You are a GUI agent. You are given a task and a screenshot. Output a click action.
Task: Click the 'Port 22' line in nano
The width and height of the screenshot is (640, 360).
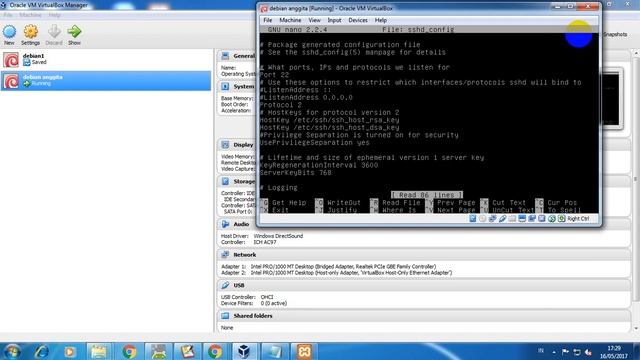click(274, 75)
